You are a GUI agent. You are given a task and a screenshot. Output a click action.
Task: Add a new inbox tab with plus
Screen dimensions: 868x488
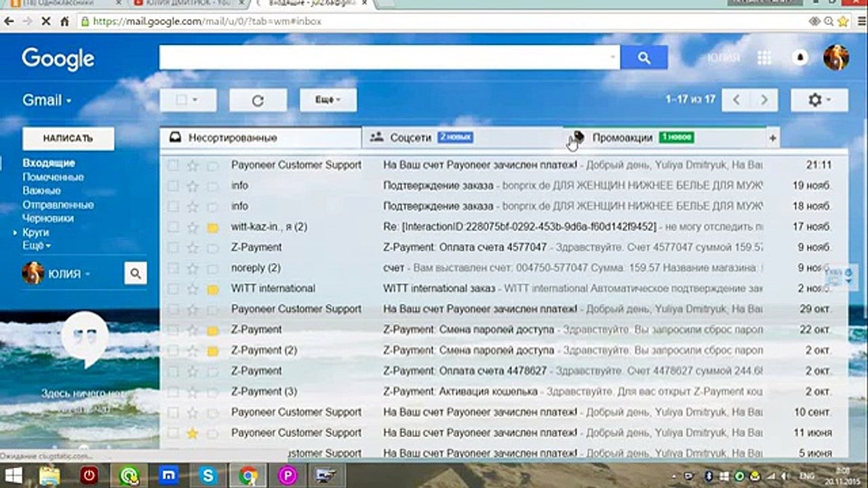coord(772,138)
